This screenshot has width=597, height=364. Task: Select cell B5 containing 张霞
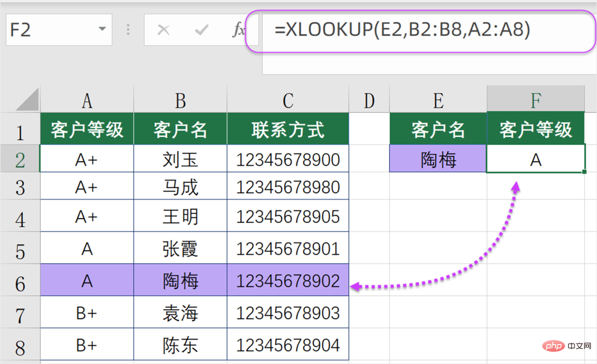point(180,247)
